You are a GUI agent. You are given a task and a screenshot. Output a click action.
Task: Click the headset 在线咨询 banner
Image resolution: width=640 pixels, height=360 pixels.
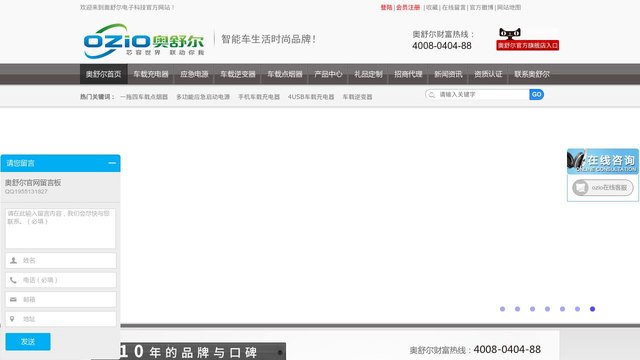tap(602, 162)
